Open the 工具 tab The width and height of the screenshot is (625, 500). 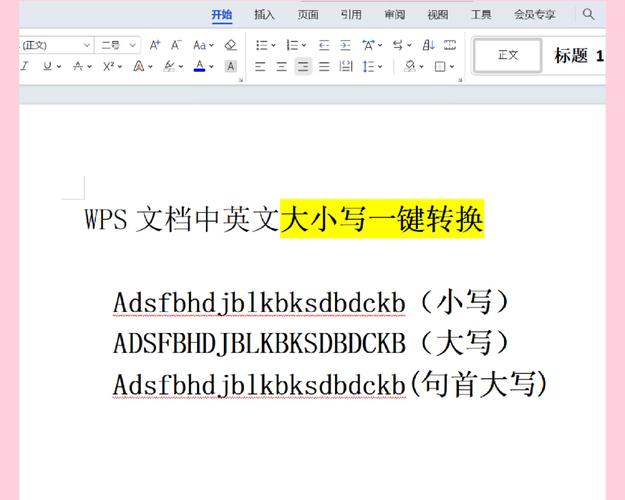481,15
